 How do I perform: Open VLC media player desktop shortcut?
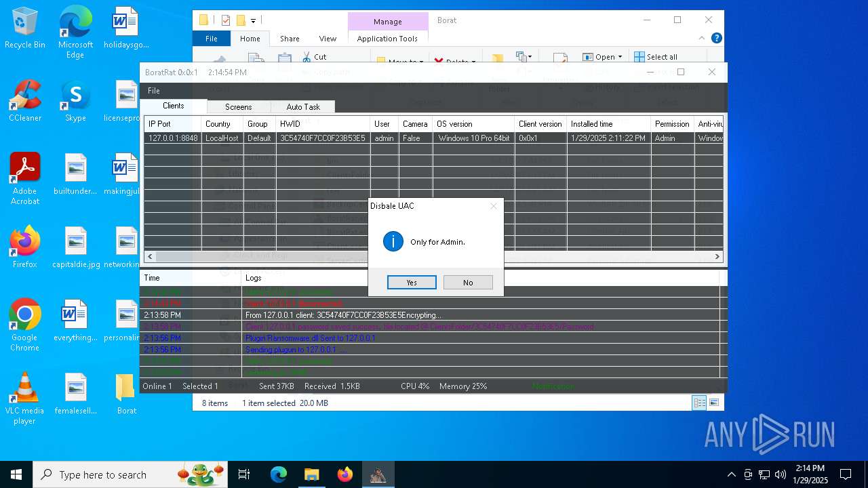pos(25,399)
